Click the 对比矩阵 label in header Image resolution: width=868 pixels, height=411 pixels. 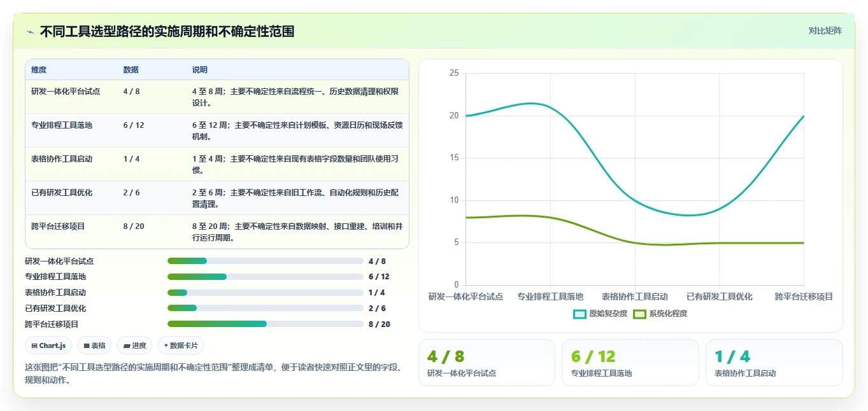click(x=825, y=31)
